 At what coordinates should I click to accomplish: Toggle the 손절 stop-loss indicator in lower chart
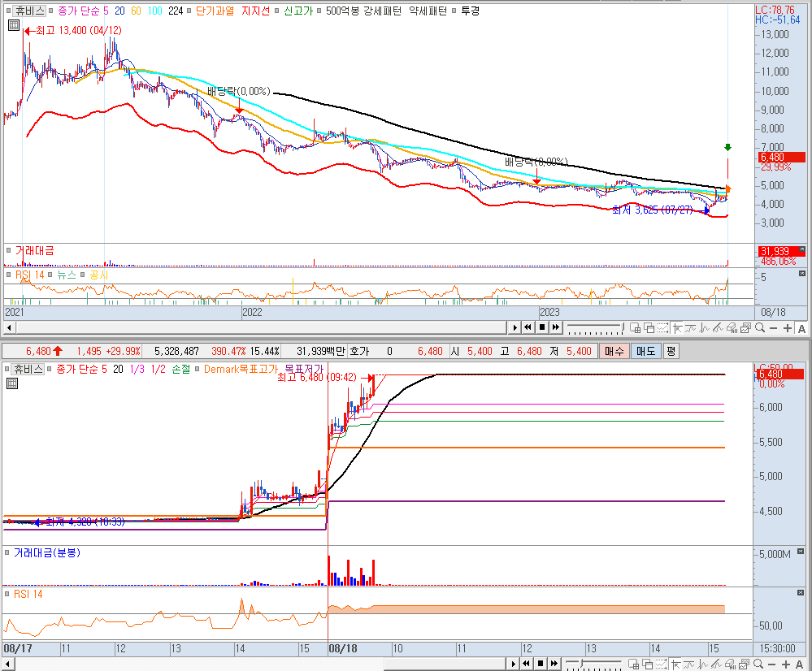[x=181, y=369]
